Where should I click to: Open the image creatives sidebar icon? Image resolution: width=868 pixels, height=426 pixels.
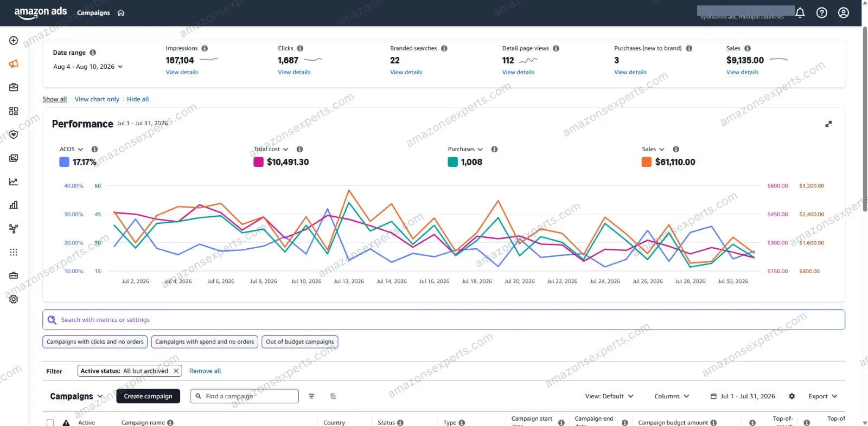click(x=14, y=158)
